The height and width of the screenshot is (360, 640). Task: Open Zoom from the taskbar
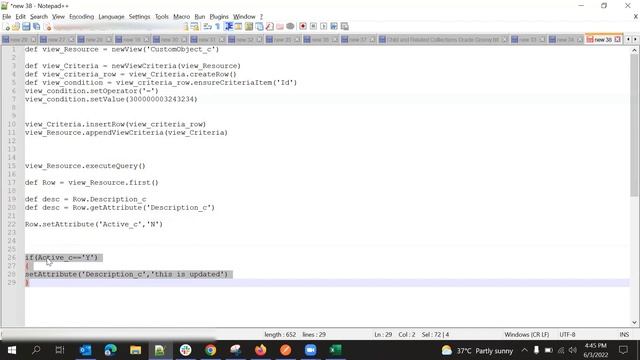[x=310, y=350]
